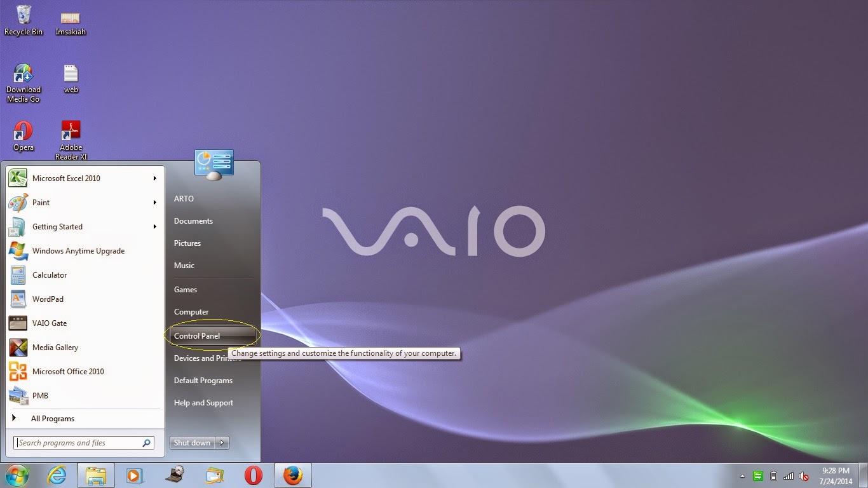Expand the Getting Started submenu arrow
Image resolution: width=868 pixels, height=488 pixels.
(154, 227)
